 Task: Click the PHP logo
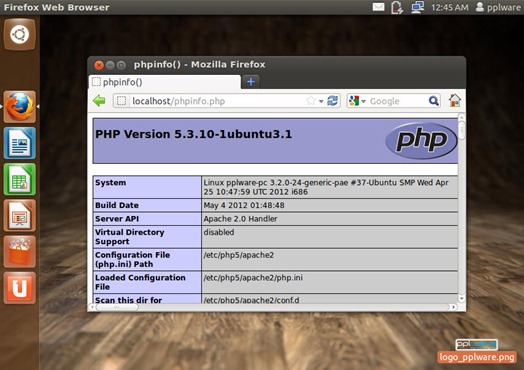click(x=421, y=141)
